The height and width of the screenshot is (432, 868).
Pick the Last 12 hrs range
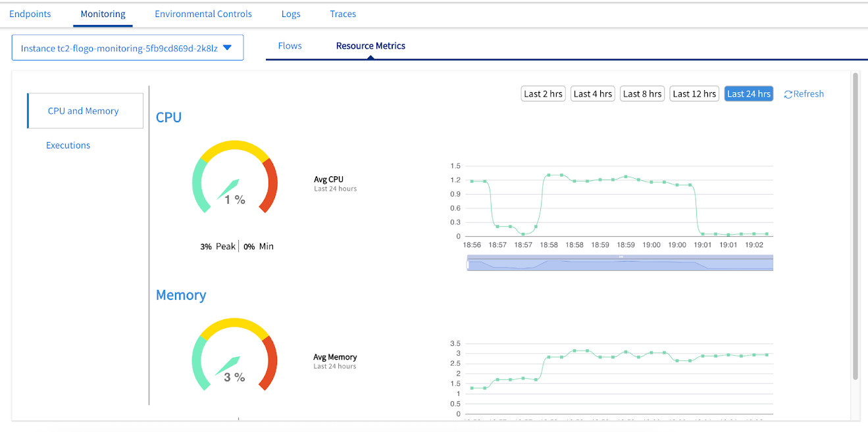[694, 94]
